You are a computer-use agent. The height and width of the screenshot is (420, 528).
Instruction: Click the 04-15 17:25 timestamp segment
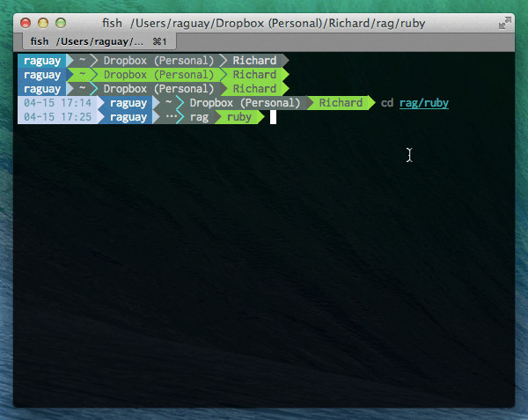(x=57, y=117)
